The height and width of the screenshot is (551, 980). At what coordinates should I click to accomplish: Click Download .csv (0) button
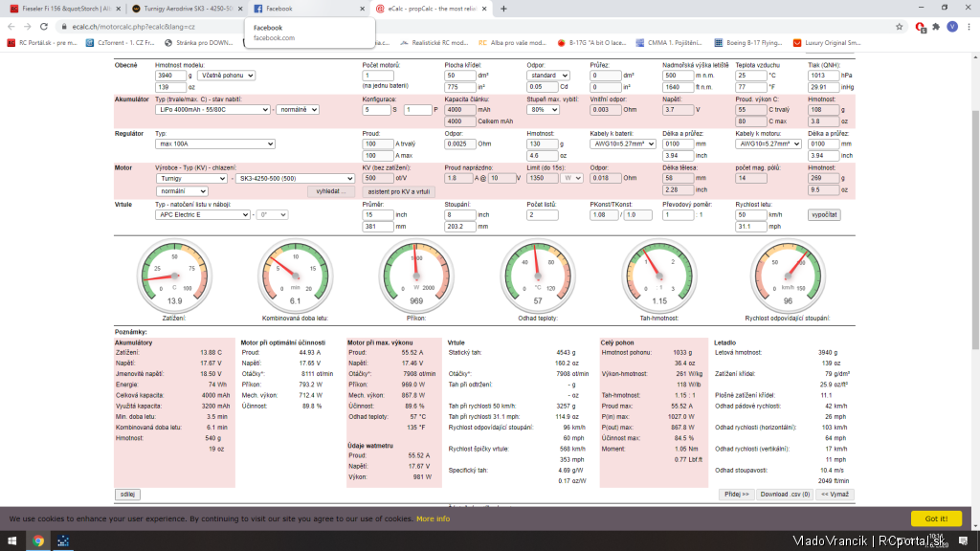point(785,495)
